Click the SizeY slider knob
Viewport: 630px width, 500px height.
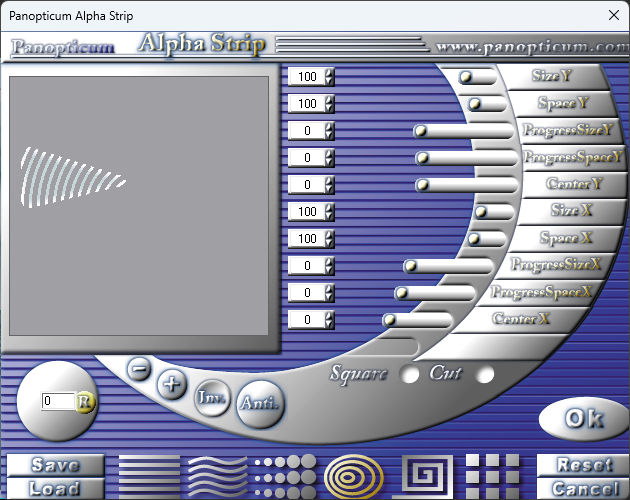(466, 77)
